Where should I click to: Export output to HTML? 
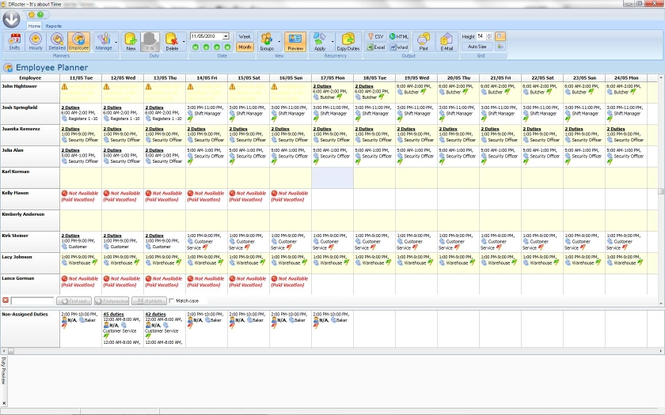click(399, 37)
